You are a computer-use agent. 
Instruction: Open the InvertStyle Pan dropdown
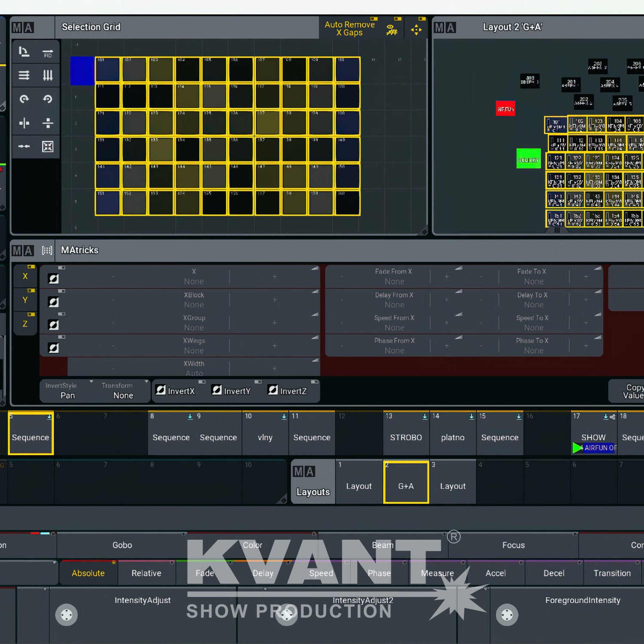coord(67,391)
